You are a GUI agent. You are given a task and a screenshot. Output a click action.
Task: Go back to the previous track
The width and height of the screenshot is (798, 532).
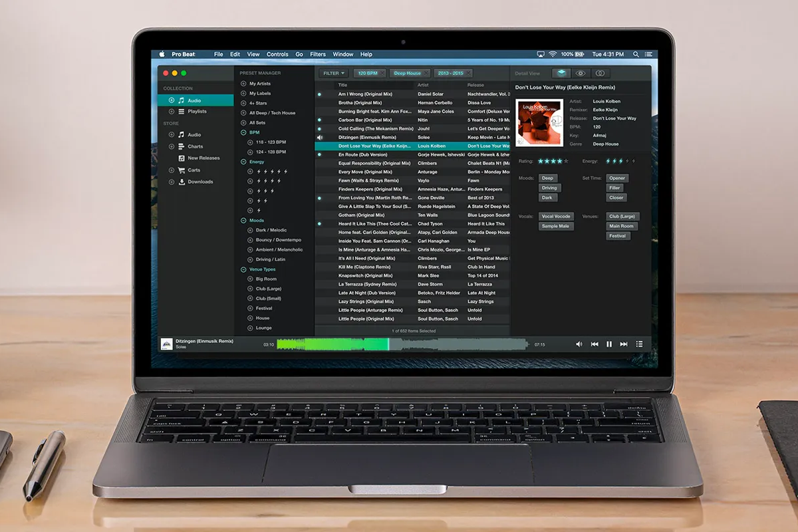595,344
